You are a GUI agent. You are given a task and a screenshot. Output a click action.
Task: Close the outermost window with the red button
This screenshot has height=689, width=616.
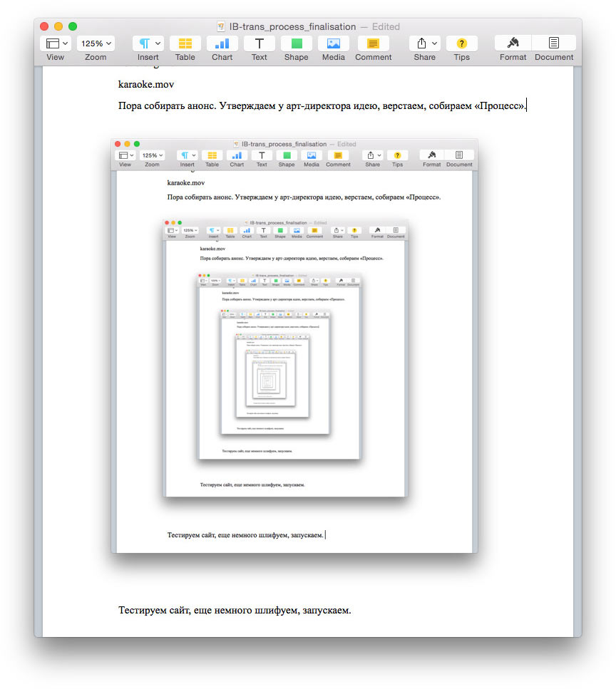click(44, 26)
